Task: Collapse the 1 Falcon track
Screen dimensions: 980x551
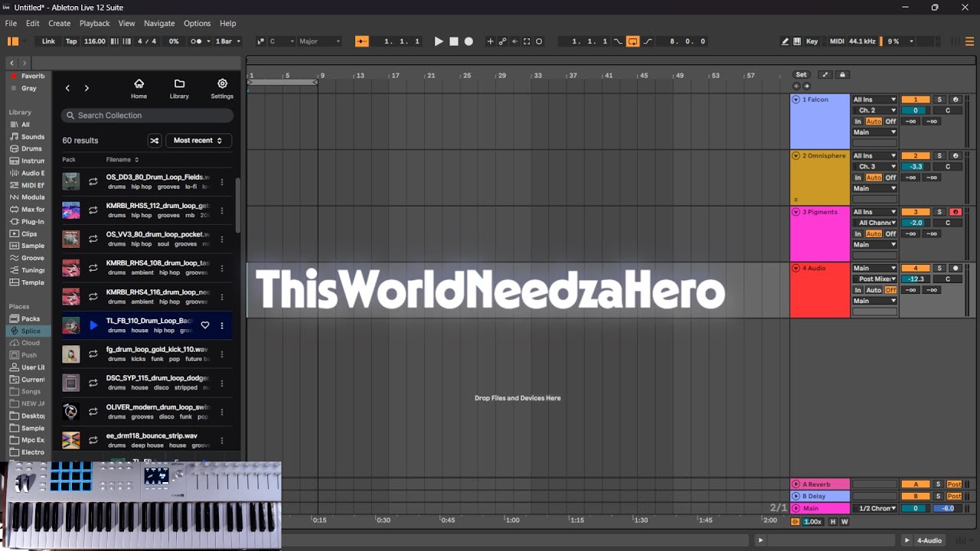Action: click(x=795, y=99)
